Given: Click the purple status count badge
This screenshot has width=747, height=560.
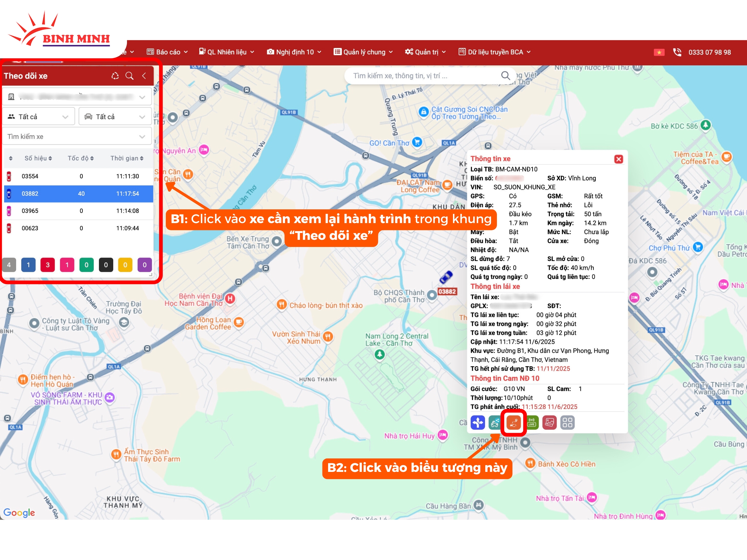Looking at the screenshot, I should point(145,265).
